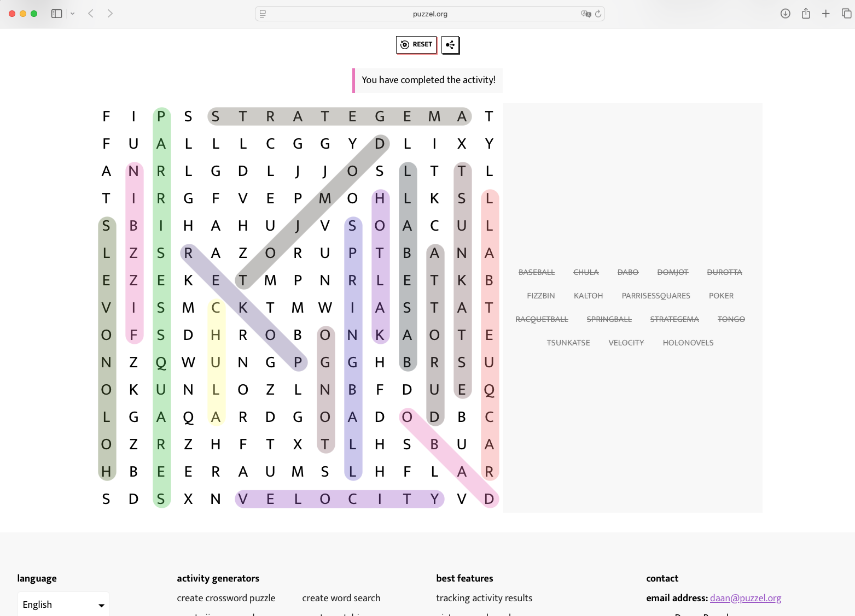Open the tracking activity results link

[x=484, y=598]
